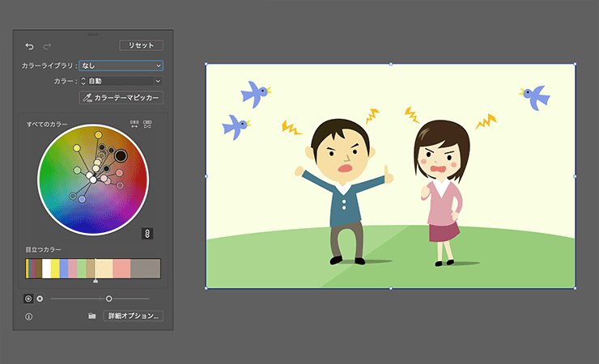Image resolution: width=599 pixels, height=364 pixels.
Task: Open the カラーライブラリ dropdown
Action: tap(121, 66)
